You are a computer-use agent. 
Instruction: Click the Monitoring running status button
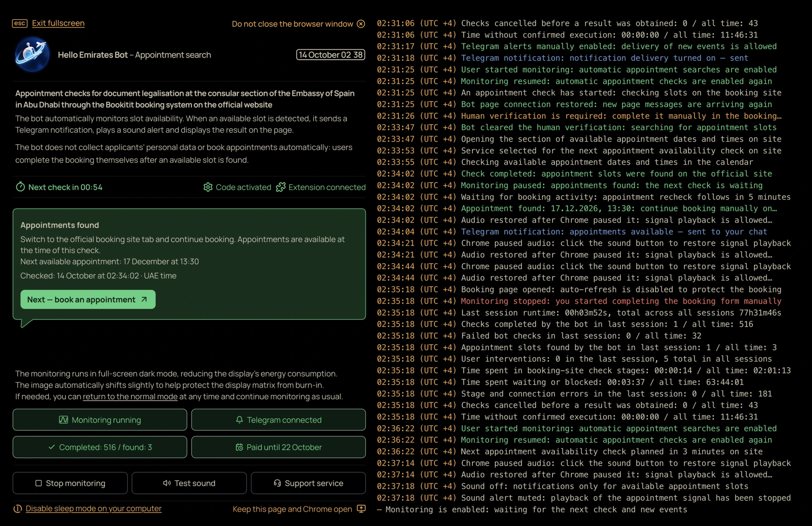100,420
